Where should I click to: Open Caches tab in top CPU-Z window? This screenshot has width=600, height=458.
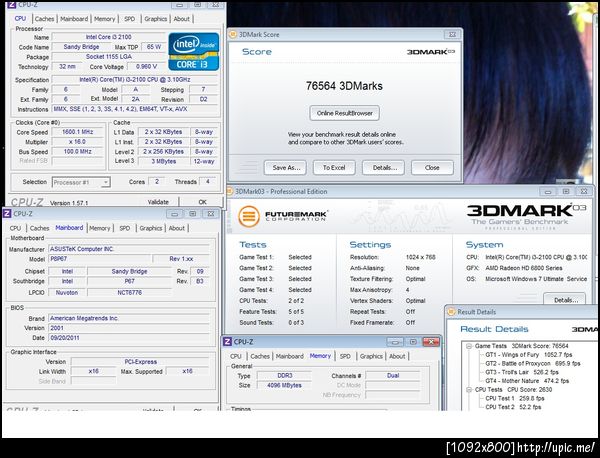[44, 19]
